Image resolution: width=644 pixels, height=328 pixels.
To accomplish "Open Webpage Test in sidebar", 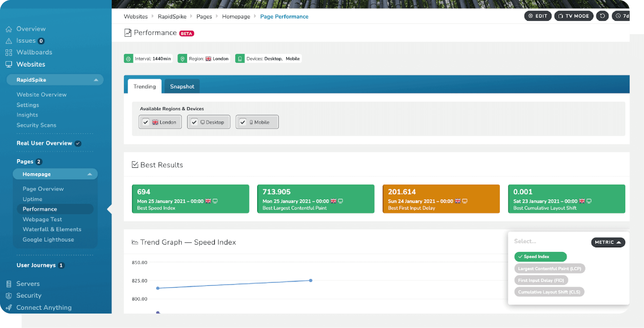I will [42, 219].
